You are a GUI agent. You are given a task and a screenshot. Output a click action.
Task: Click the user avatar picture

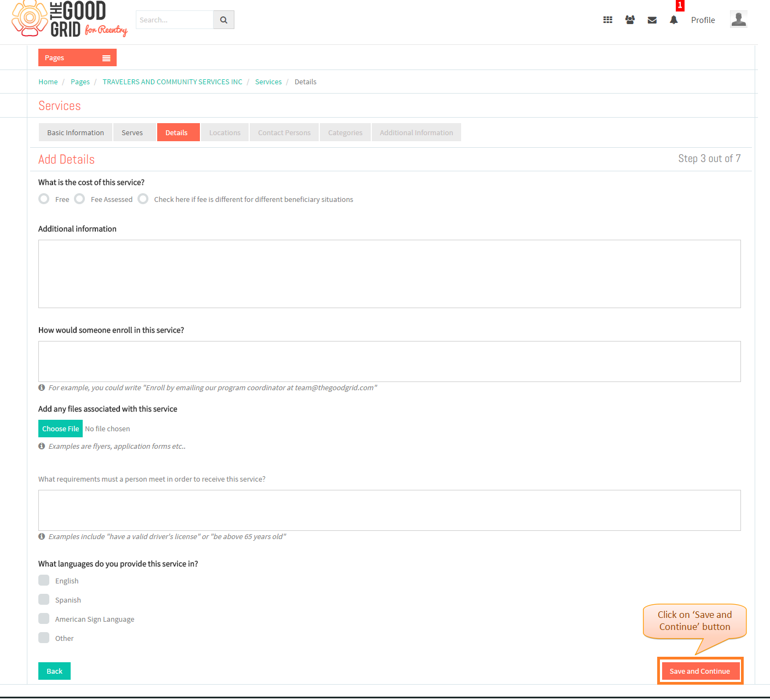[739, 19]
